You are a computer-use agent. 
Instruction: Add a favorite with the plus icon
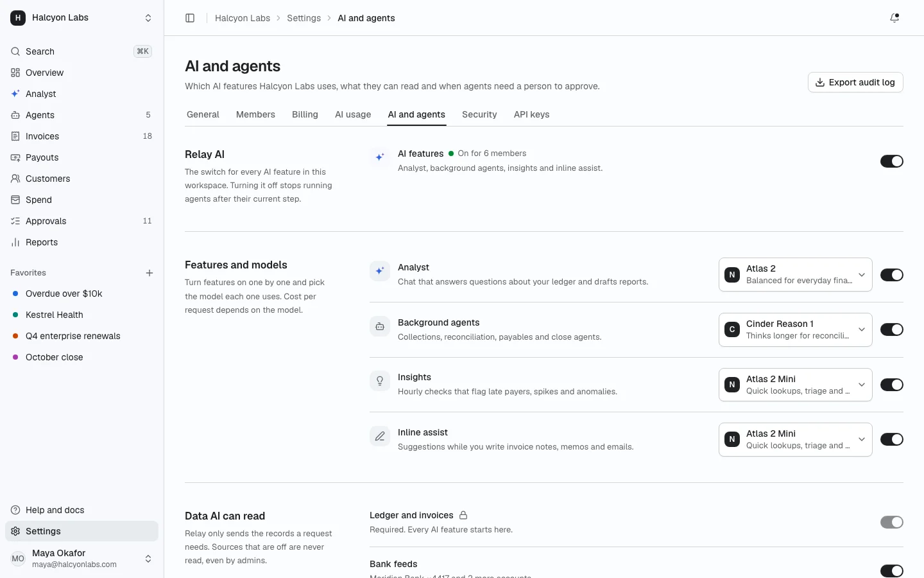click(150, 273)
